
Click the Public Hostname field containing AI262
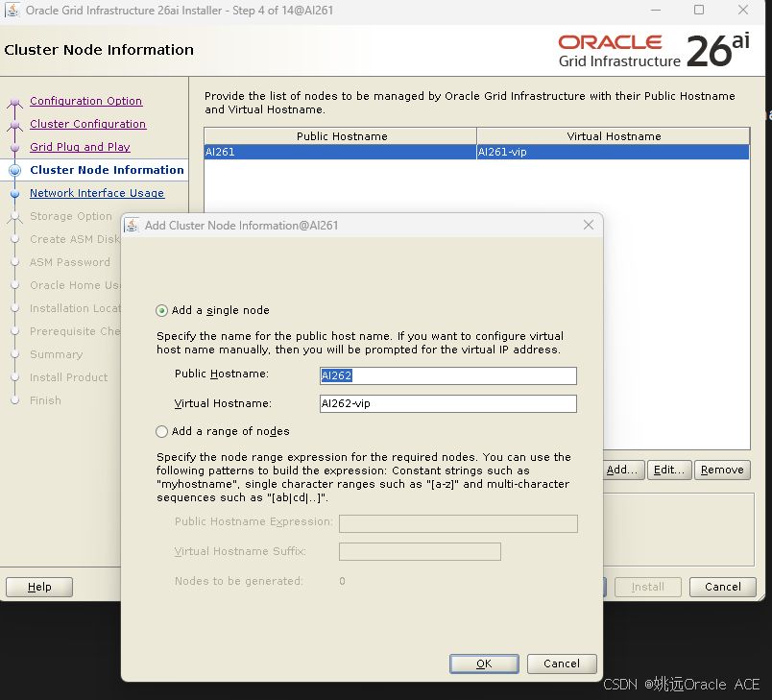[x=448, y=375]
